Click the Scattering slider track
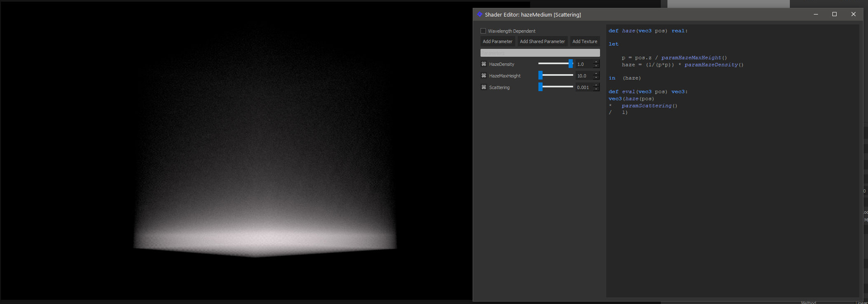868x304 pixels. pos(558,87)
